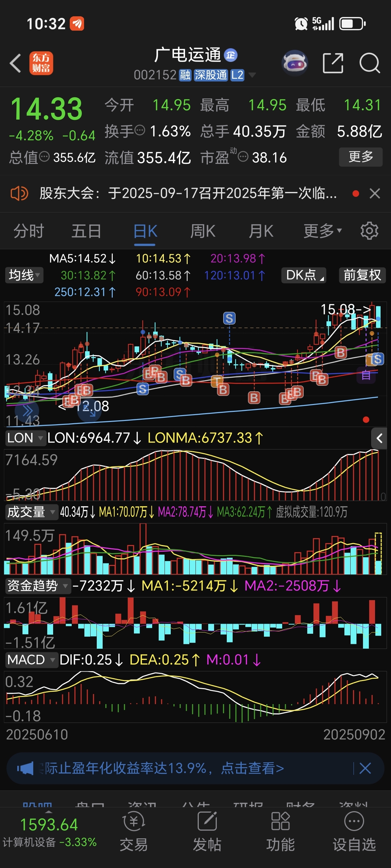This screenshot has width=391, height=868.
Task: Expand stock code dropdown triangle
Action: (x=252, y=75)
